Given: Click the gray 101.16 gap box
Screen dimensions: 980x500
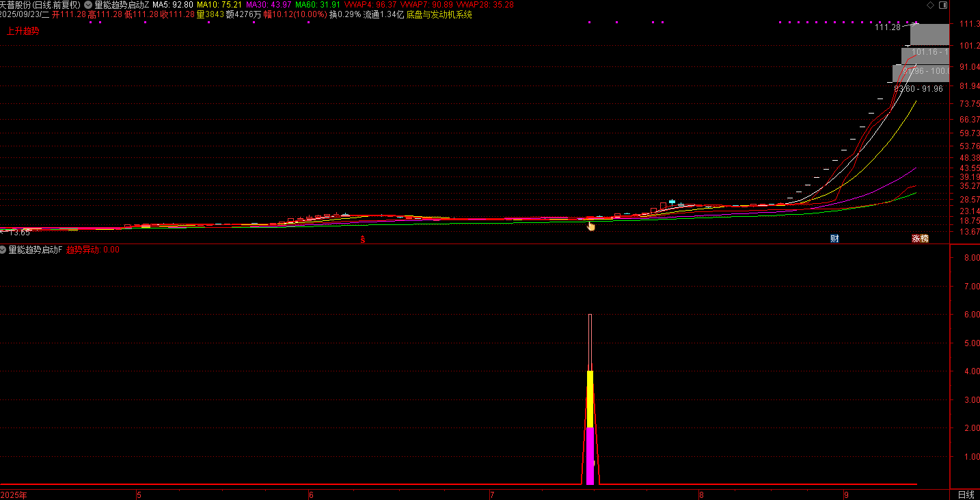Looking at the screenshot, I should pos(925,55).
